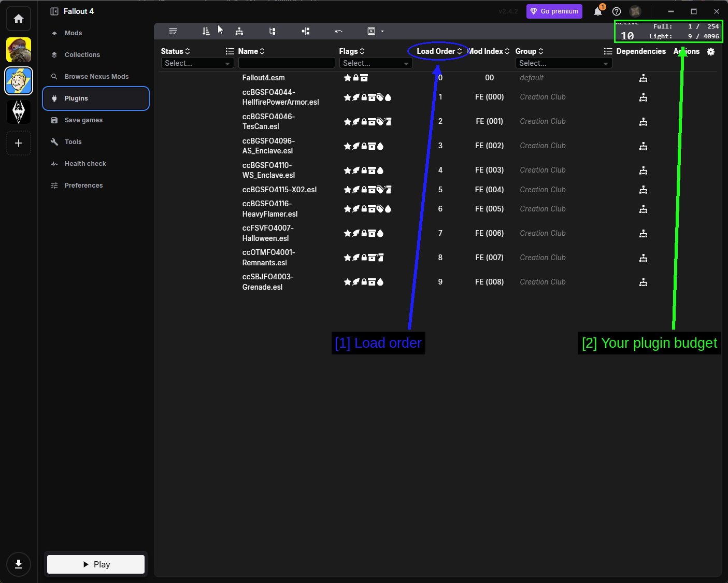Open Save games in the sidebar
This screenshot has height=583, width=728.
click(96, 120)
